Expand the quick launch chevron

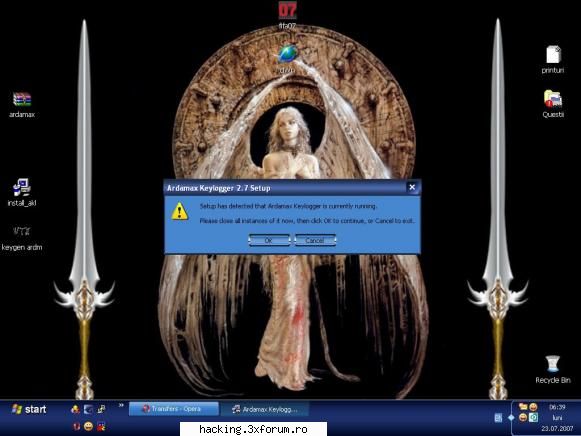click(x=121, y=406)
